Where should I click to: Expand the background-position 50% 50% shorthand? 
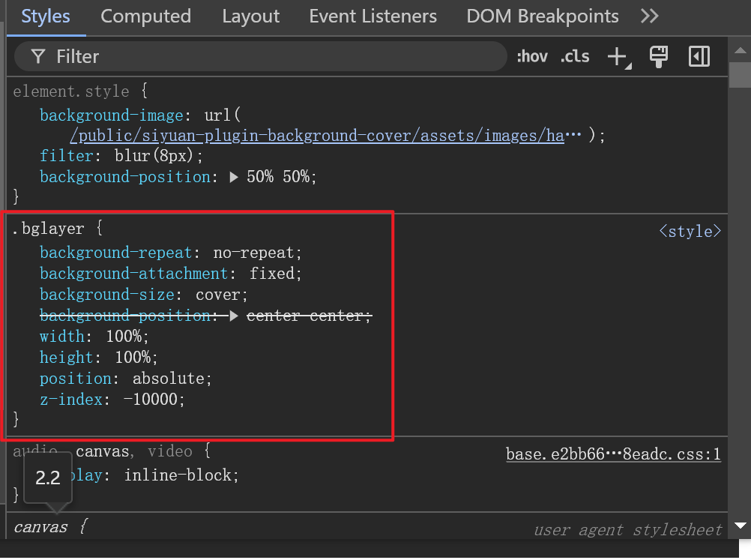[x=234, y=177]
